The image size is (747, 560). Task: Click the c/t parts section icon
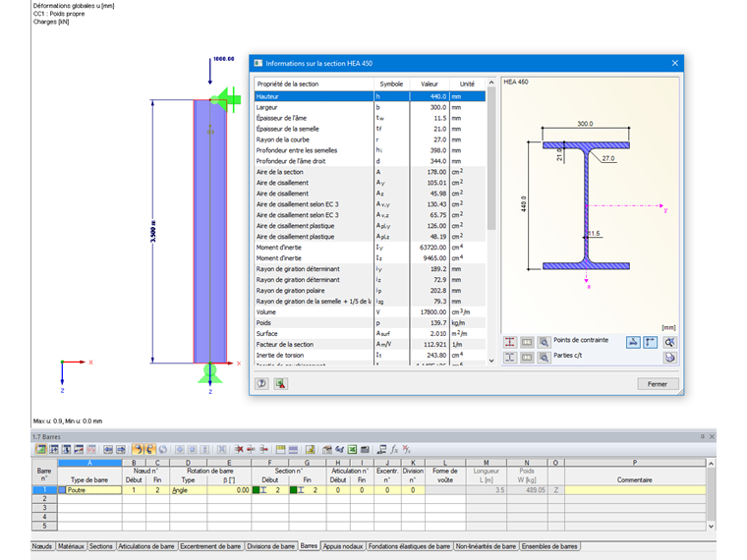(x=510, y=358)
